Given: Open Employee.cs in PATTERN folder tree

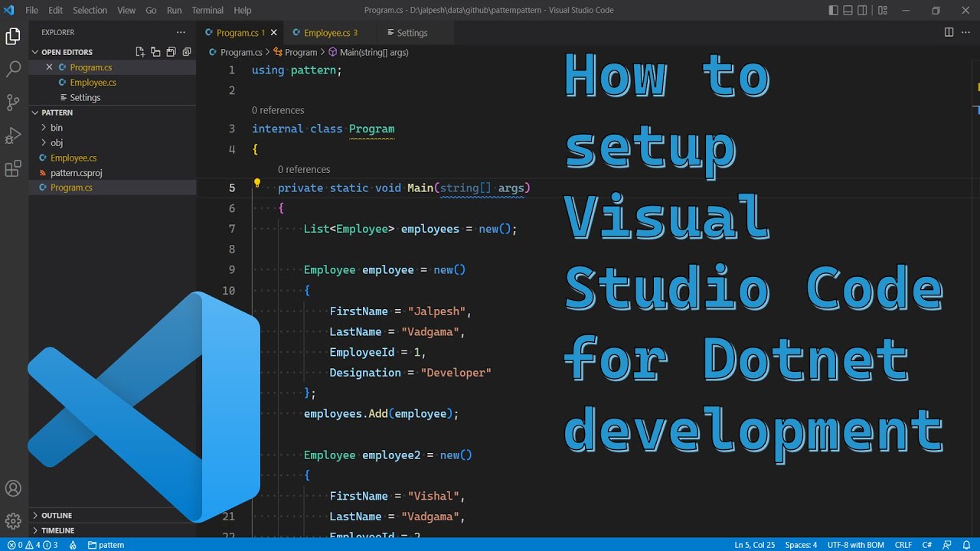Looking at the screenshot, I should click(112, 158).
